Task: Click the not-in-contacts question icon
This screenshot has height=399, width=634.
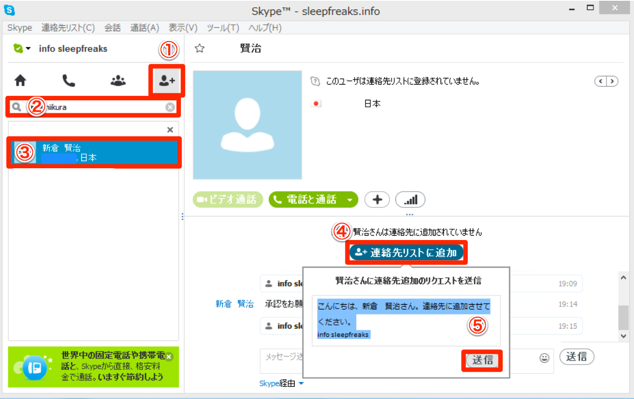Action: pos(315,81)
